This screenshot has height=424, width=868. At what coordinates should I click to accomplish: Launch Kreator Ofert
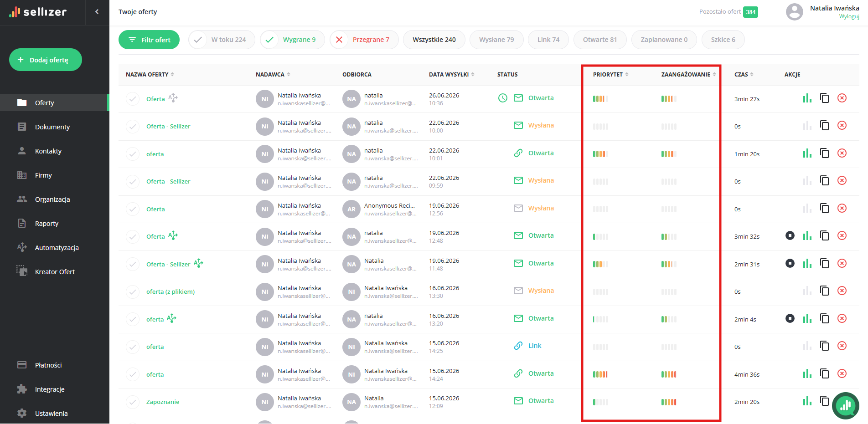point(55,271)
